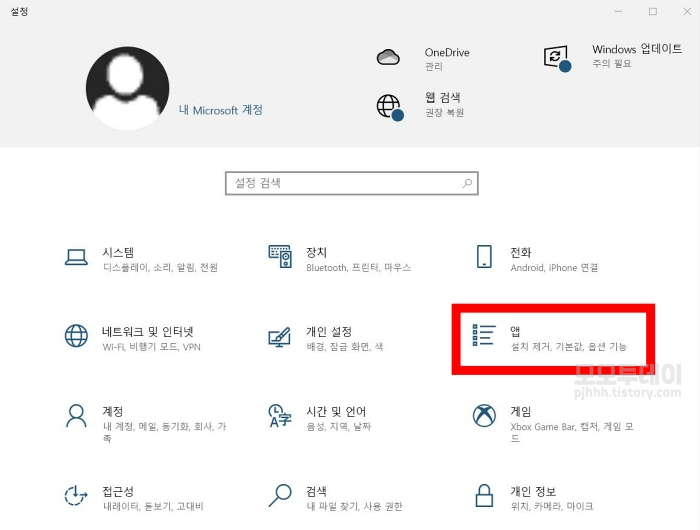Screen dimensions: 700x530
Task: Select the 전화 title text
Action: pos(521,253)
